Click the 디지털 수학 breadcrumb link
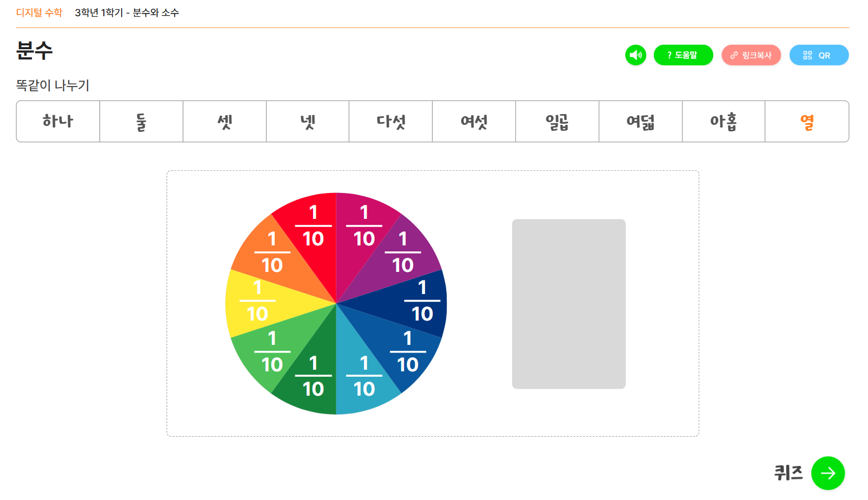Image resolution: width=868 pixels, height=500 pixels. click(39, 12)
